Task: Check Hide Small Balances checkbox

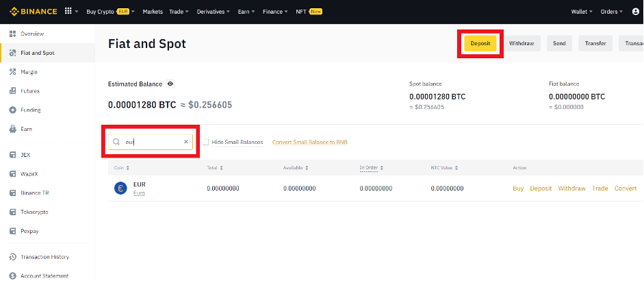Action: tap(206, 142)
